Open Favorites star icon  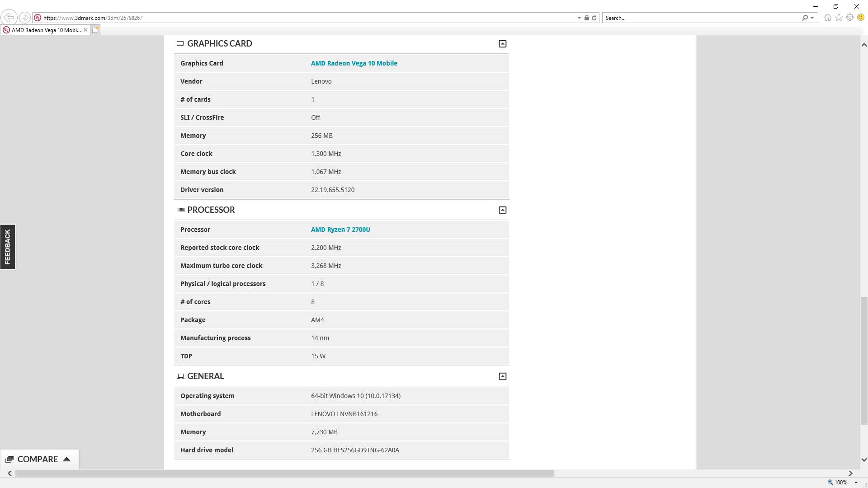click(839, 18)
